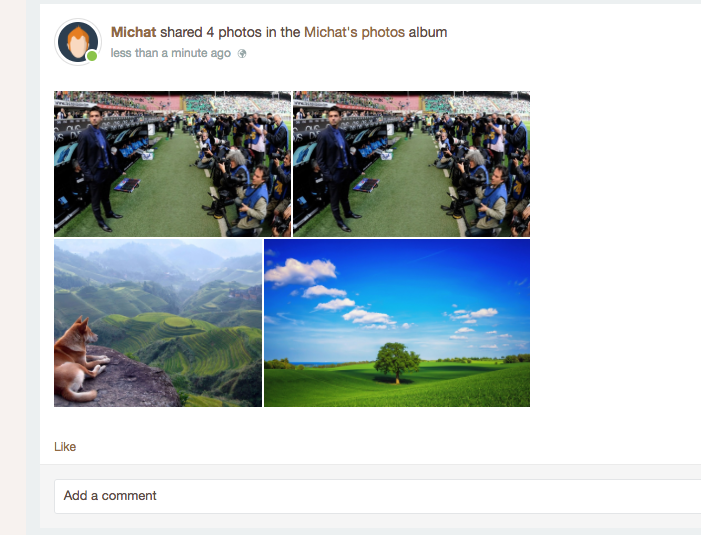This screenshot has width=701, height=535.
Task: Open the second stadium photographers photo
Action: point(411,164)
